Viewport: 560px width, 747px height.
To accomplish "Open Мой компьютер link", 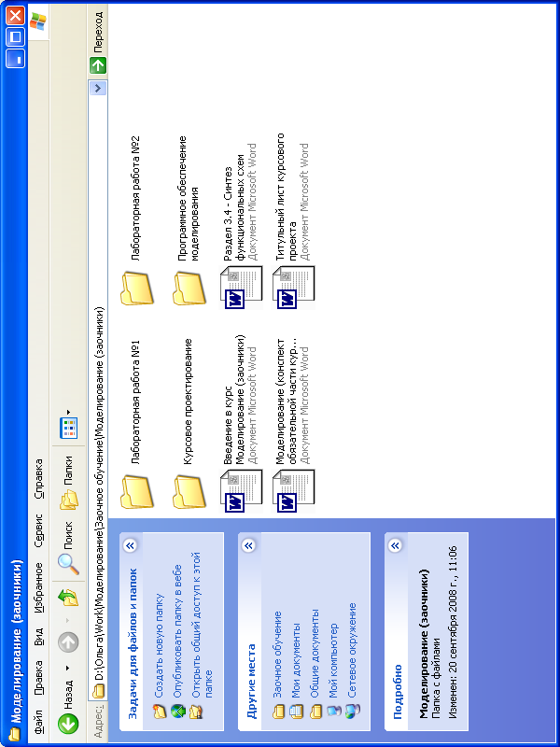I will [x=333, y=660].
